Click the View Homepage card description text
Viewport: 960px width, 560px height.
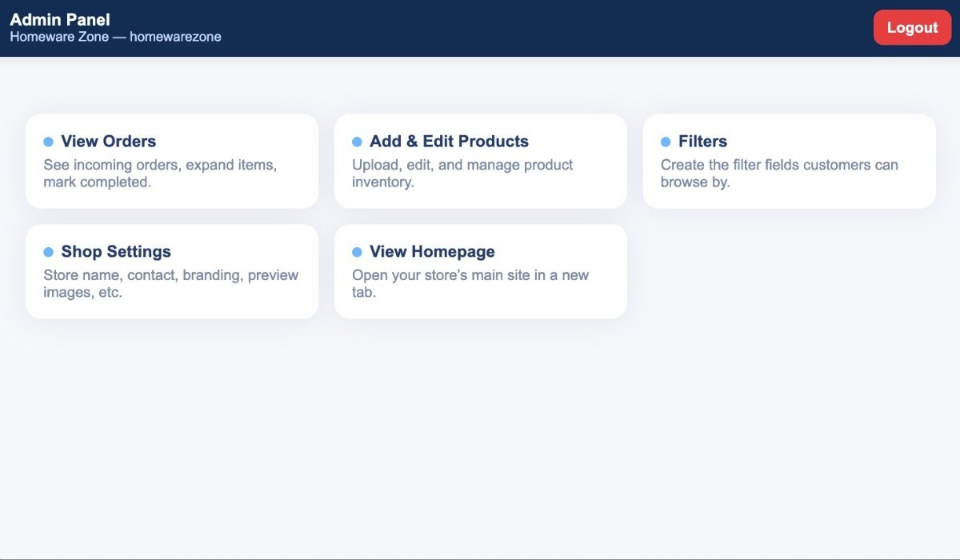[x=472, y=283]
